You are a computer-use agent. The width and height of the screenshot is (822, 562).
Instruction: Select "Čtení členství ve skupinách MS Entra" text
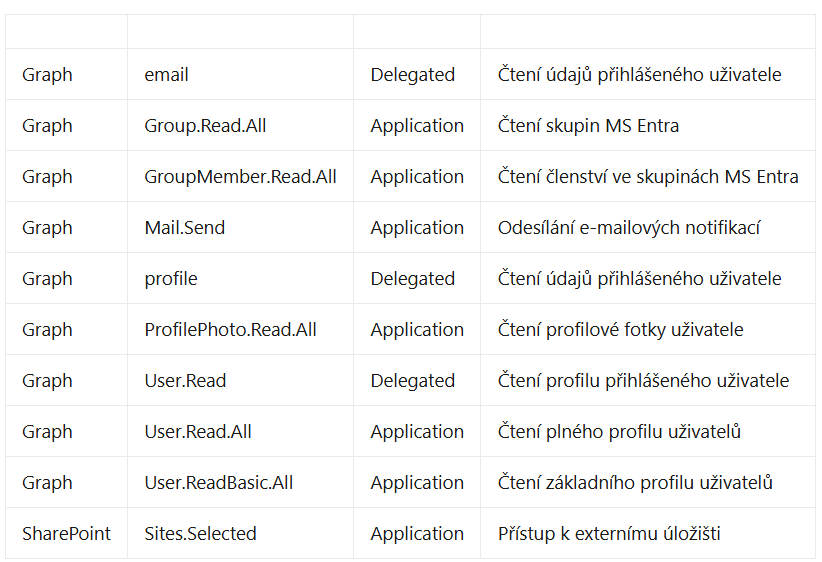pyautogui.click(x=648, y=177)
